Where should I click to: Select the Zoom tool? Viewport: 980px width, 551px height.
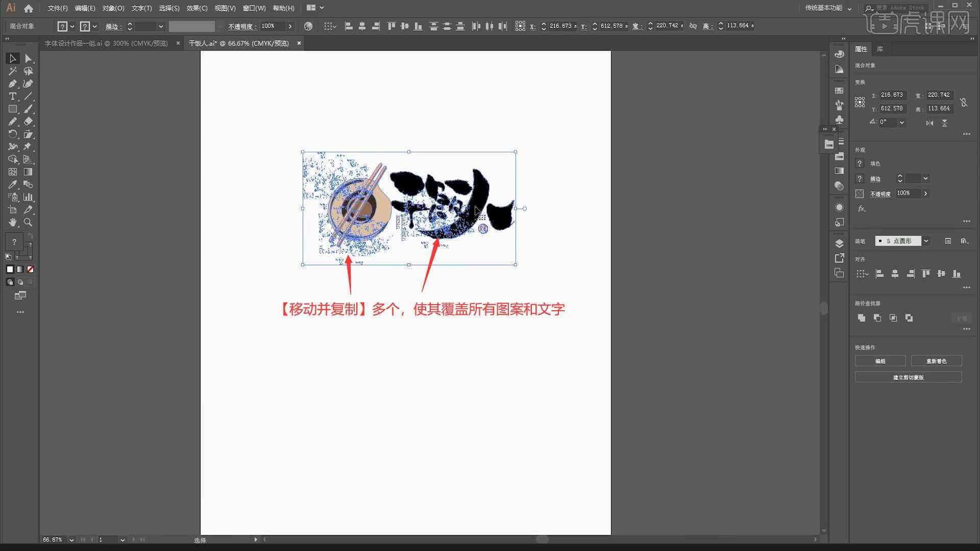click(28, 222)
